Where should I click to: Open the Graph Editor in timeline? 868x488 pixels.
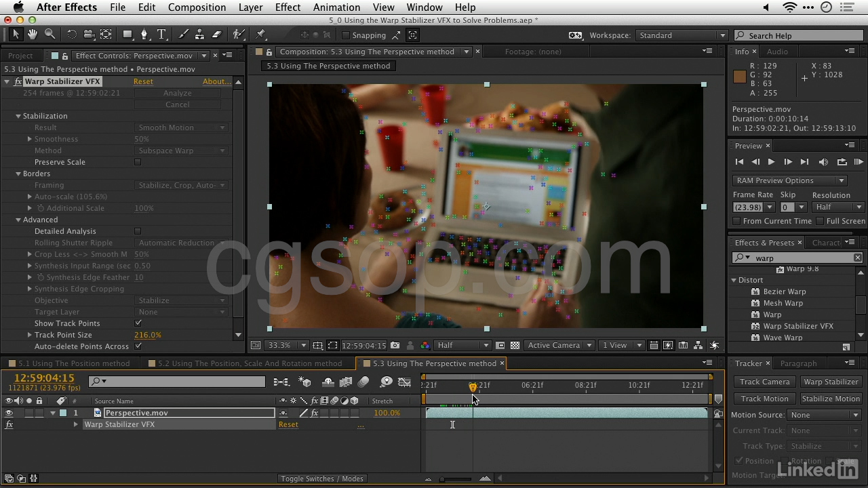click(405, 382)
